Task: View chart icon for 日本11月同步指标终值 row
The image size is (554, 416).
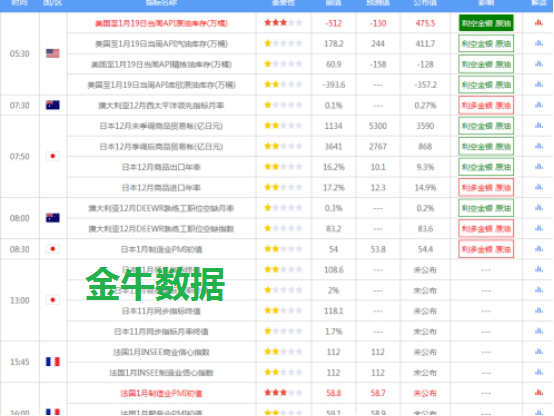Action: (539, 310)
